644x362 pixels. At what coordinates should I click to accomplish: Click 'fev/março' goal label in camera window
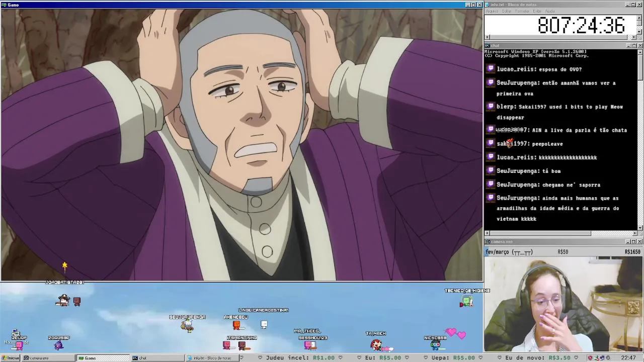[509, 252]
